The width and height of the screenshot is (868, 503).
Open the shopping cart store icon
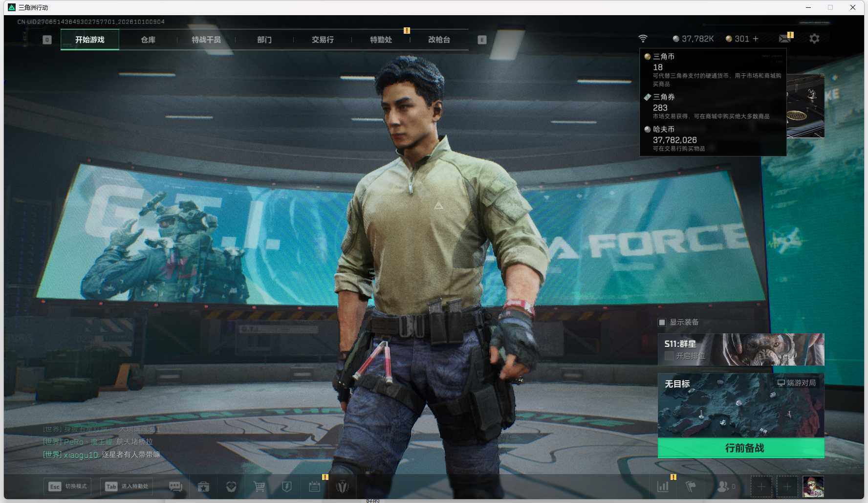[x=259, y=486]
